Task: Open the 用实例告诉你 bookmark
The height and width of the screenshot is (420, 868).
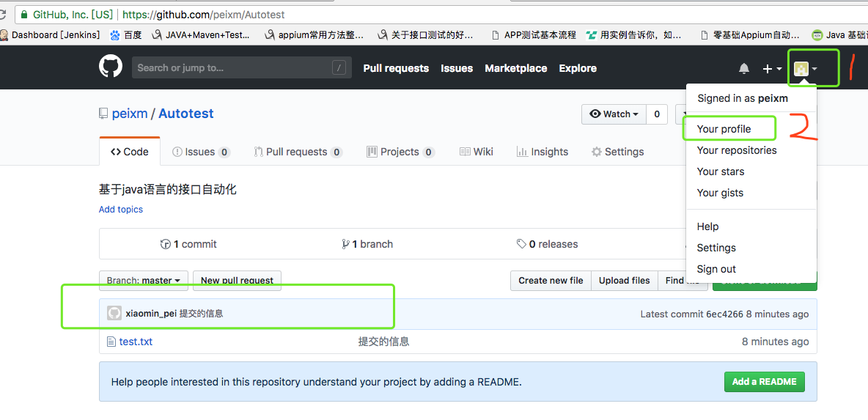Action: 634,35
